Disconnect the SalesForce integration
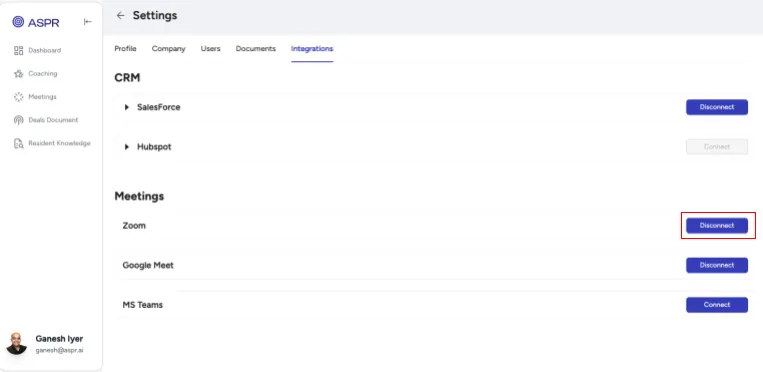Image resolution: width=763 pixels, height=372 pixels. pos(717,107)
